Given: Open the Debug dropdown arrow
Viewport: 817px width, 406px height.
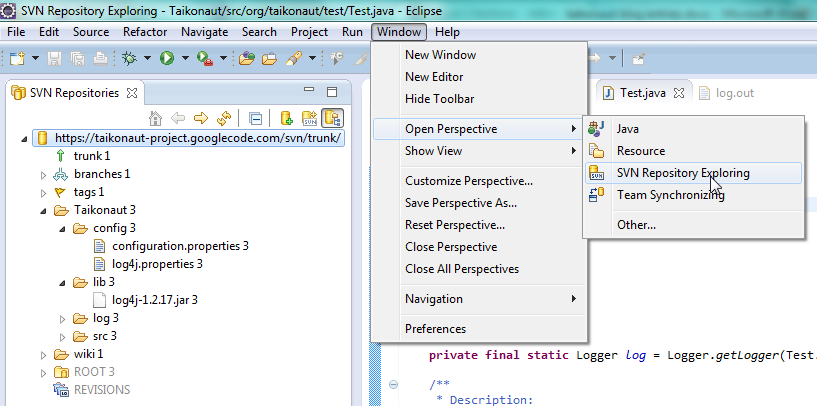Looking at the screenshot, I should 147,58.
